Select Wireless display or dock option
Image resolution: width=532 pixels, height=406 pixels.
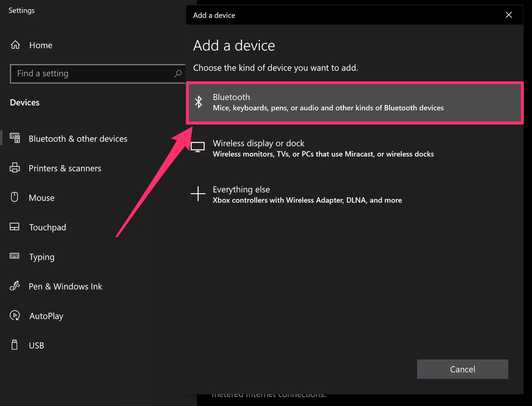323,148
